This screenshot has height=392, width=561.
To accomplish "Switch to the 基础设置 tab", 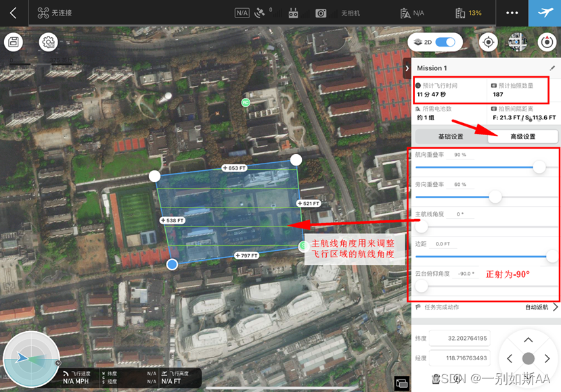I will [x=450, y=137].
